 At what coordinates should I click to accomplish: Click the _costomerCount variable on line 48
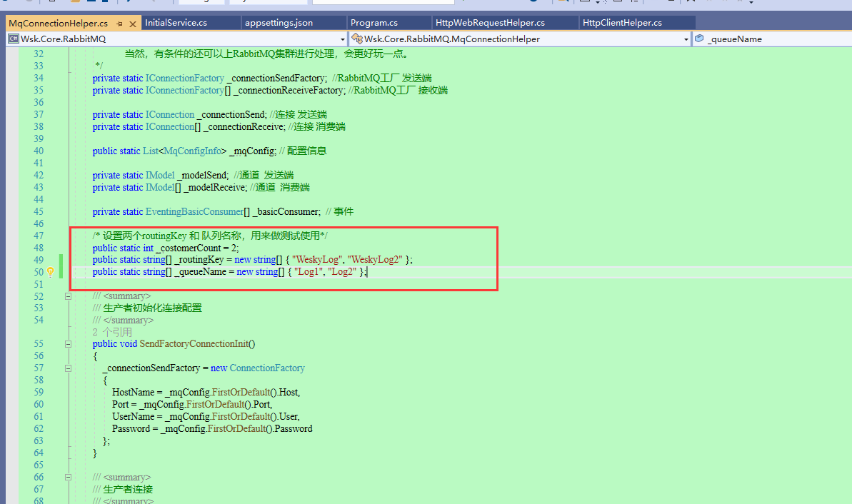point(189,248)
